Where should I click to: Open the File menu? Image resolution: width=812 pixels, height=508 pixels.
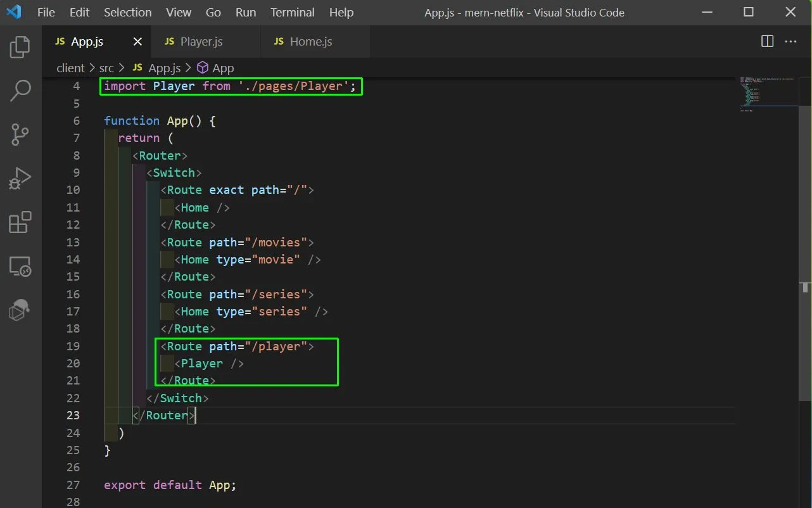pos(46,12)
